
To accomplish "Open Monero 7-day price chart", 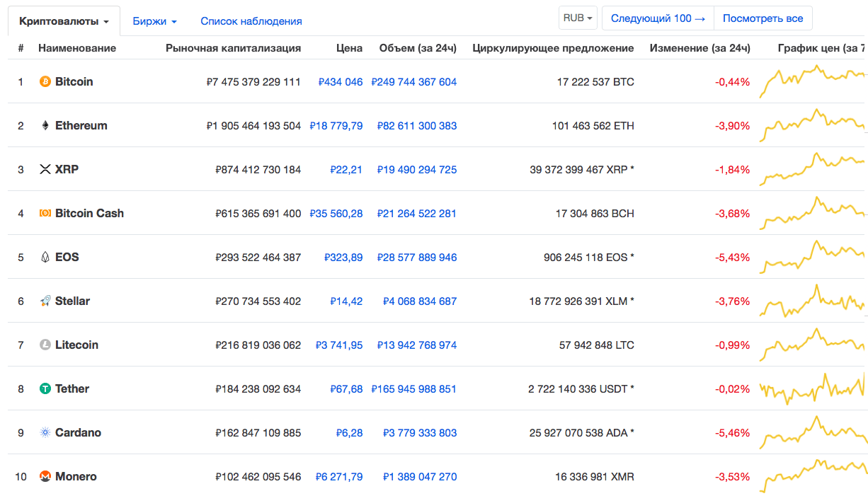I will click(813, 475).
